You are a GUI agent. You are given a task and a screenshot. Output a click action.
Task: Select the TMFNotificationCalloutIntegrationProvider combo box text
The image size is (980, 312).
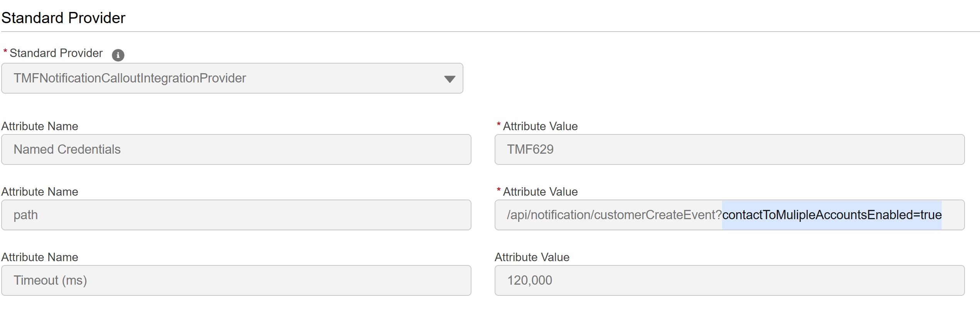(130, 78)
